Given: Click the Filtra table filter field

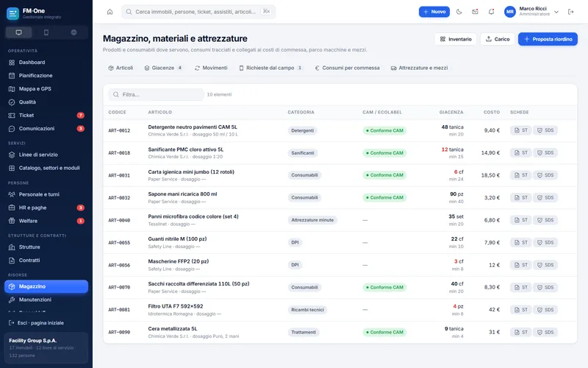Looking at the screenshot, I should 156,95.
